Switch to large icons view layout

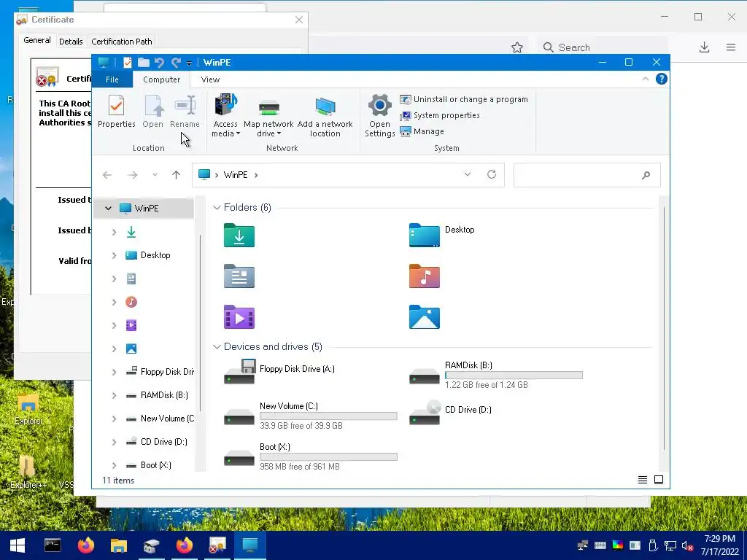(659, 480)
